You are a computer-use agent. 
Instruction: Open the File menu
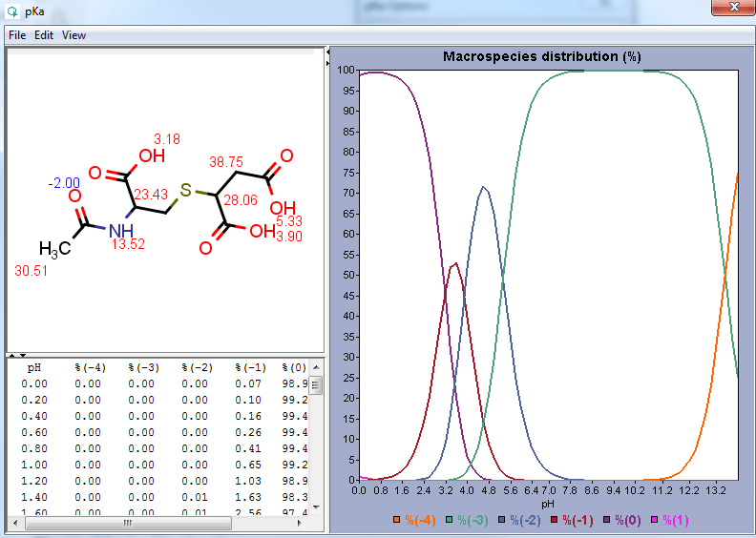coord(17,35)
